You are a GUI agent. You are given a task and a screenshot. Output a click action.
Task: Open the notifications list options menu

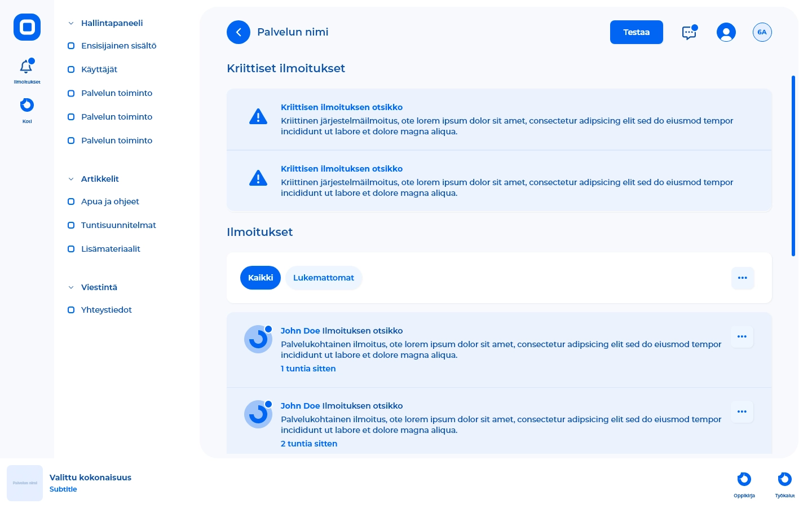point(743,278)
